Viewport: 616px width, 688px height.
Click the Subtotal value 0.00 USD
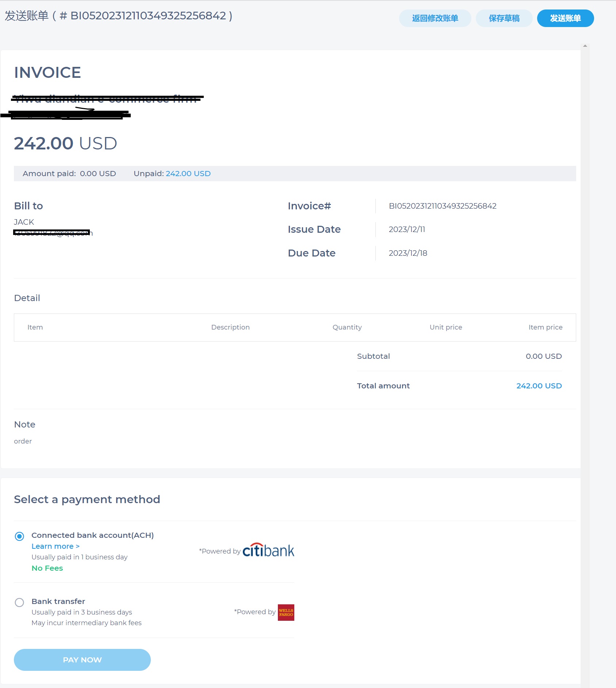543,356
